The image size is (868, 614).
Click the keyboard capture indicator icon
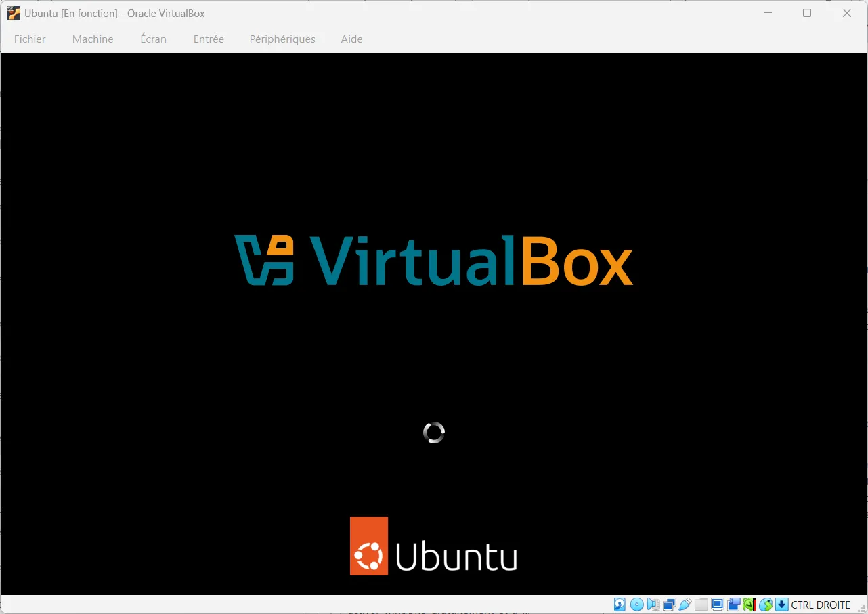click(781, 604)
